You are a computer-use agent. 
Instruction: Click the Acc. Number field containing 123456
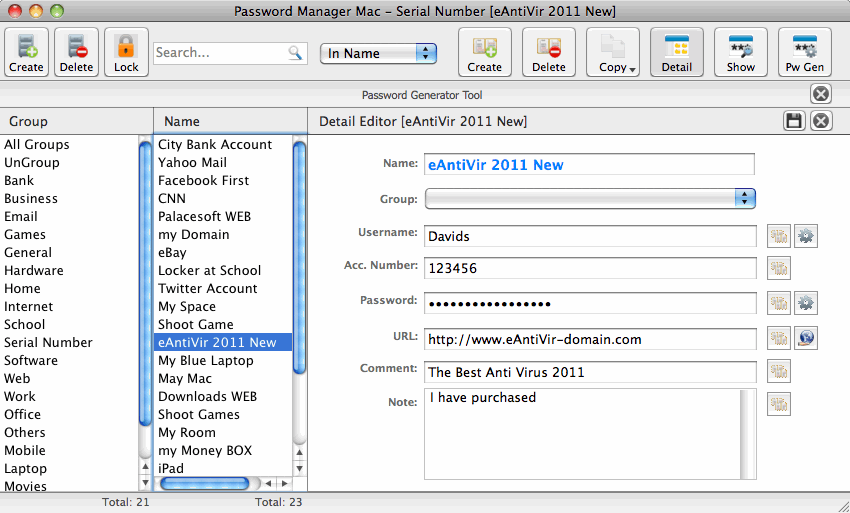(x=590, y=268)
